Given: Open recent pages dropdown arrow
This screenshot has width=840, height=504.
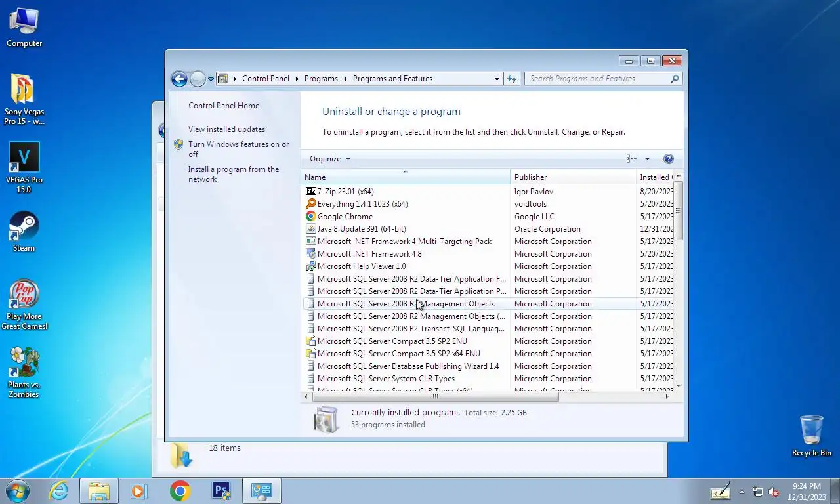Looking at the screenshot, I should 211,79.
